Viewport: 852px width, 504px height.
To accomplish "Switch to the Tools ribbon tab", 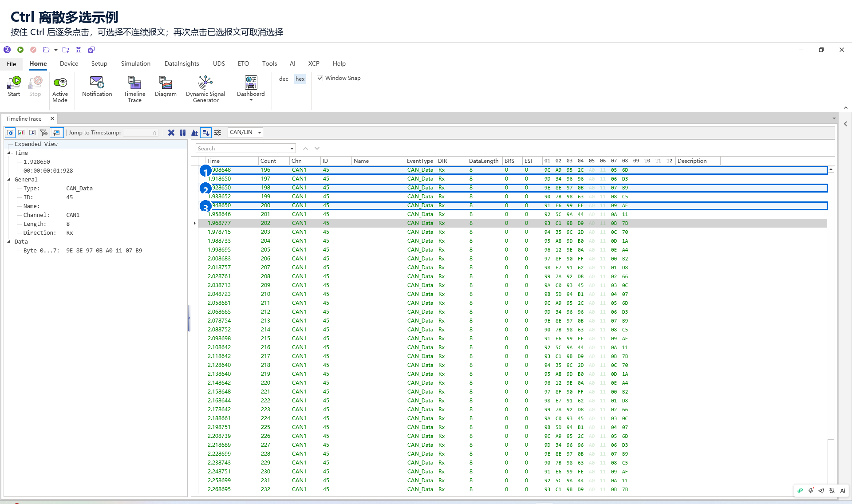I will click(269, 63).
